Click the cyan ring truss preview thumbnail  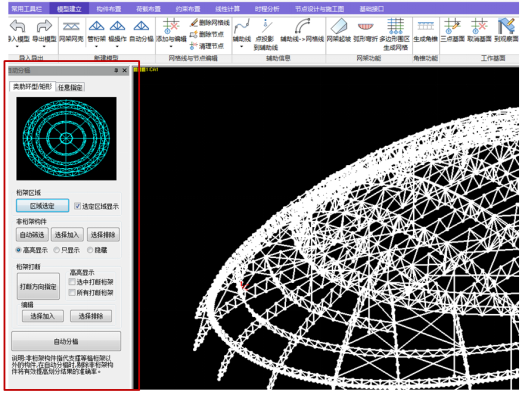point(66,138)
